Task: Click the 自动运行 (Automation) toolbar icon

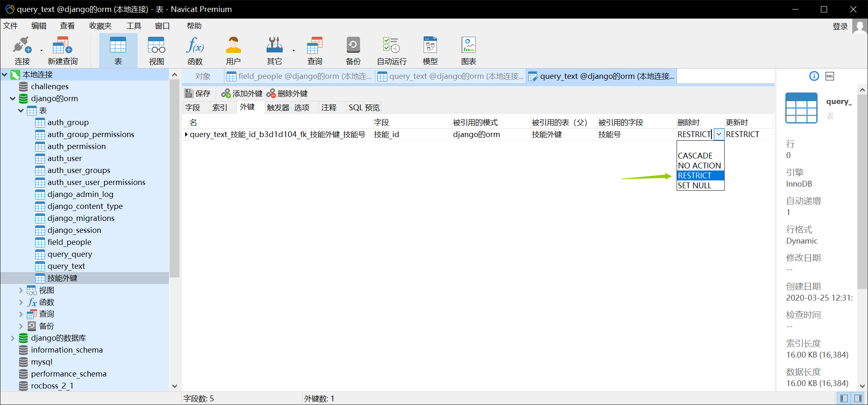Action: (391, 51)
